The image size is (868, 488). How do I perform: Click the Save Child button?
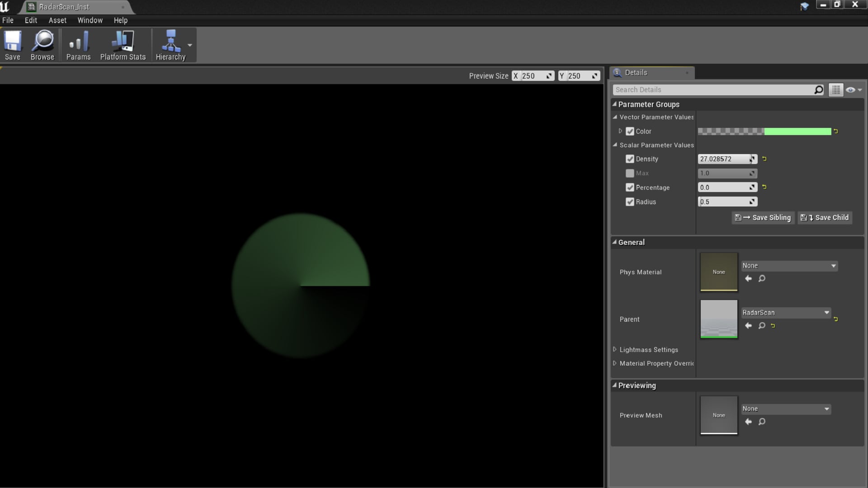[824, 217]
